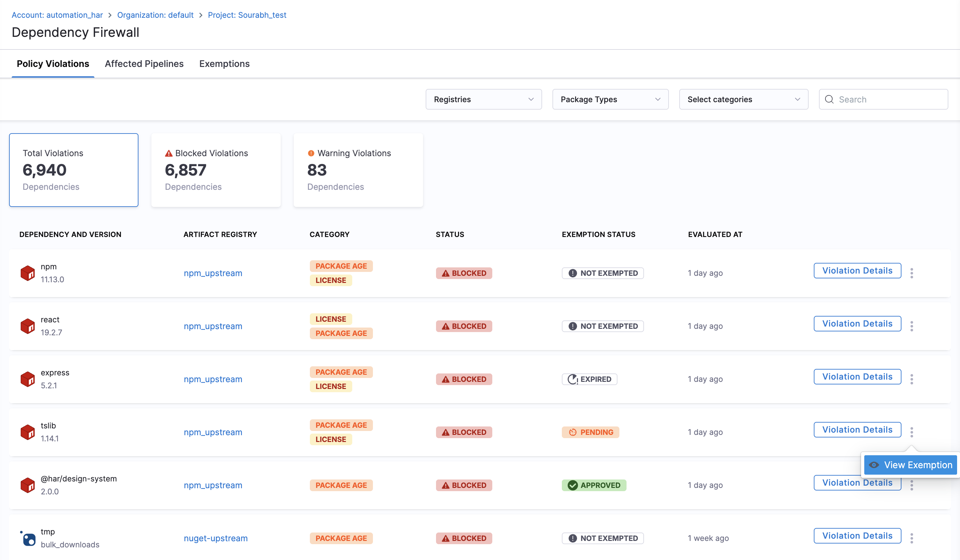This screenshot has width=960, height=560.
Task: Open three-dot menu for tmp bulk_downloads row
Action: (911, 538)
